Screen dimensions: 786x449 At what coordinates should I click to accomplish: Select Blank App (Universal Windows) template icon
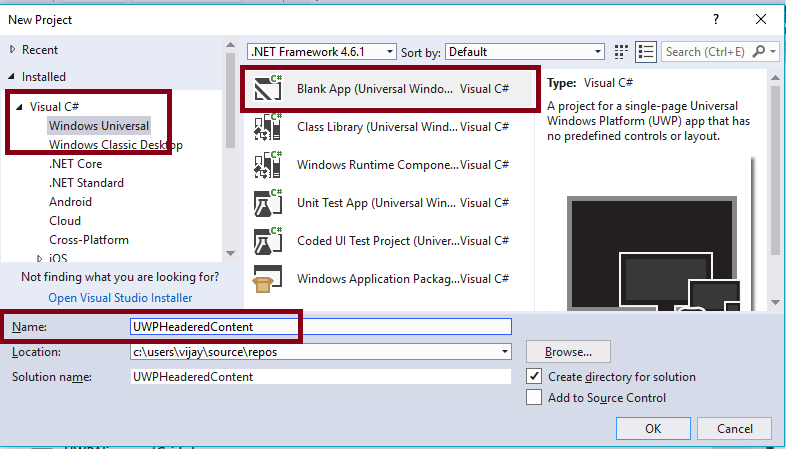click(268, 88)
